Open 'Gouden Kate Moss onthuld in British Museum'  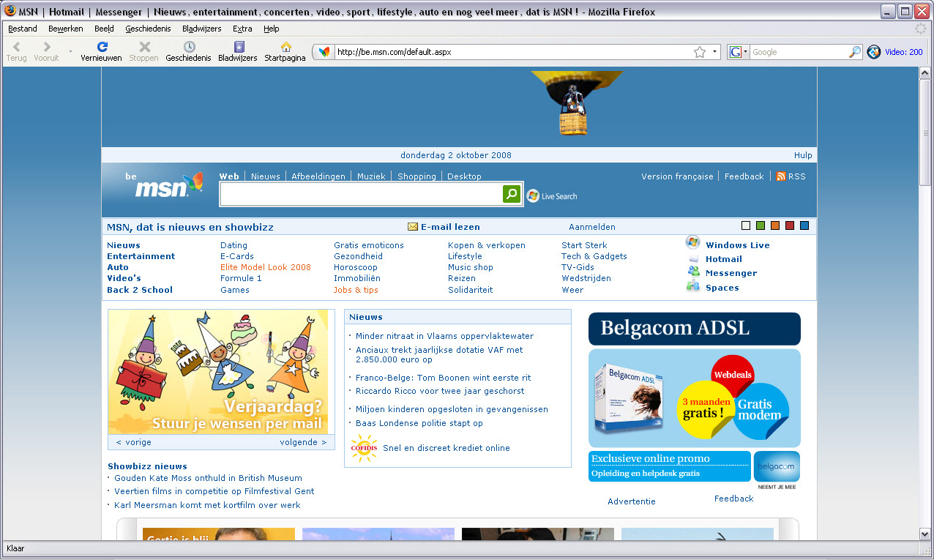(x=209, y=478)
